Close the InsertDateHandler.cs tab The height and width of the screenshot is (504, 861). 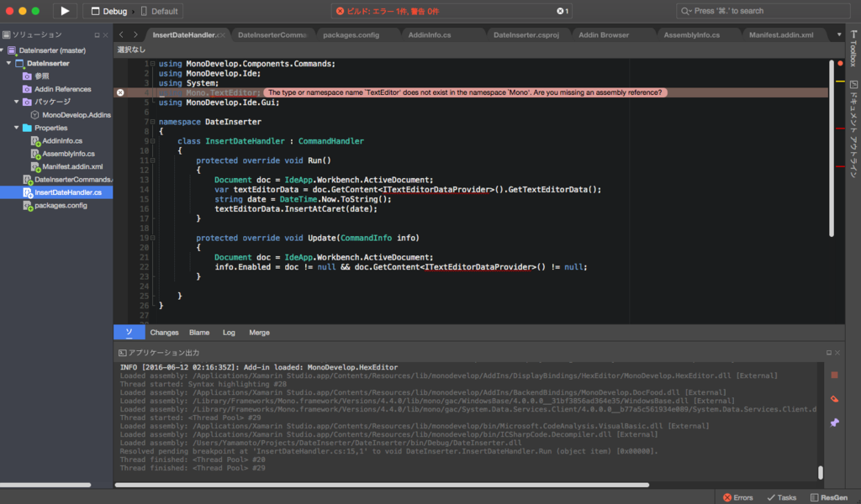point(222,35)
